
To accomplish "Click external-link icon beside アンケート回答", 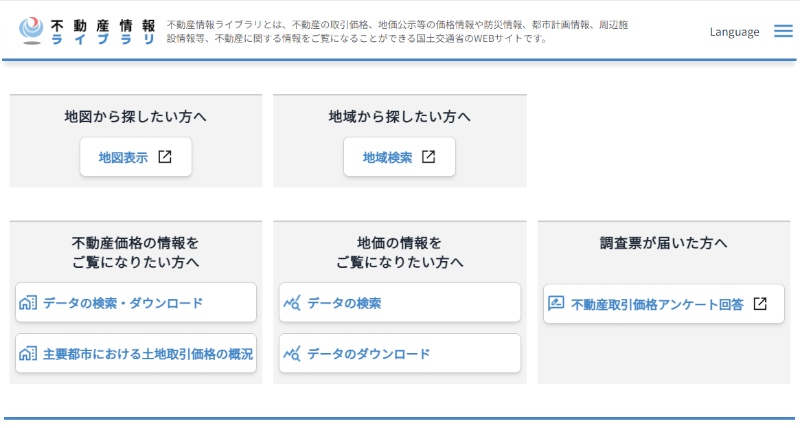I will click(x=760, y=303).
